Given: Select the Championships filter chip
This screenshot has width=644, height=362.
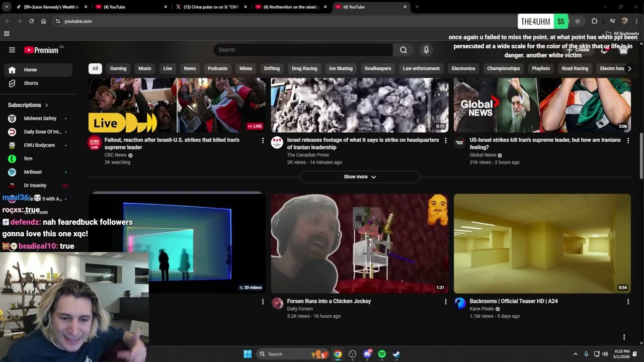Looking at the screenshot, I should 504,68.
